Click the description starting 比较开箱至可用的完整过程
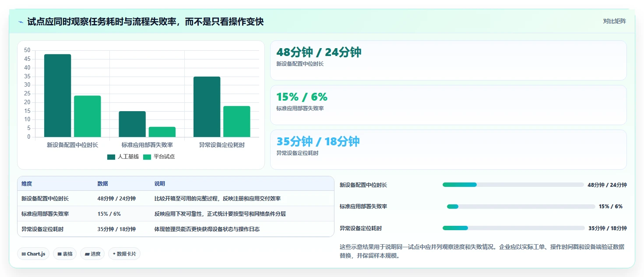This screenshot has height=277, width=644. (x=218, y=199)
